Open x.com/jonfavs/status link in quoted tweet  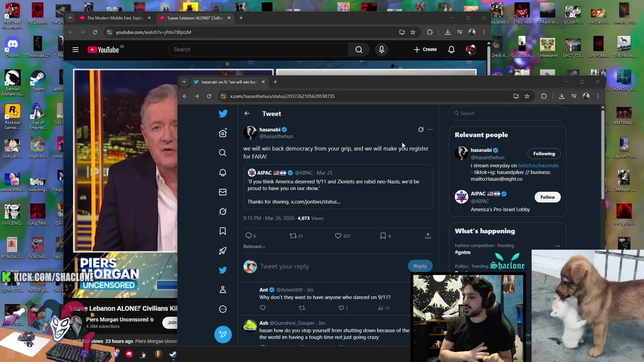pos(315,202)
